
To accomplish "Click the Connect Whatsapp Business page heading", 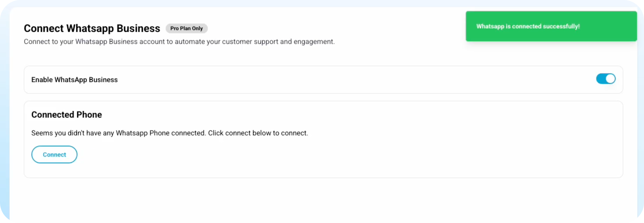I will point(92,28).
